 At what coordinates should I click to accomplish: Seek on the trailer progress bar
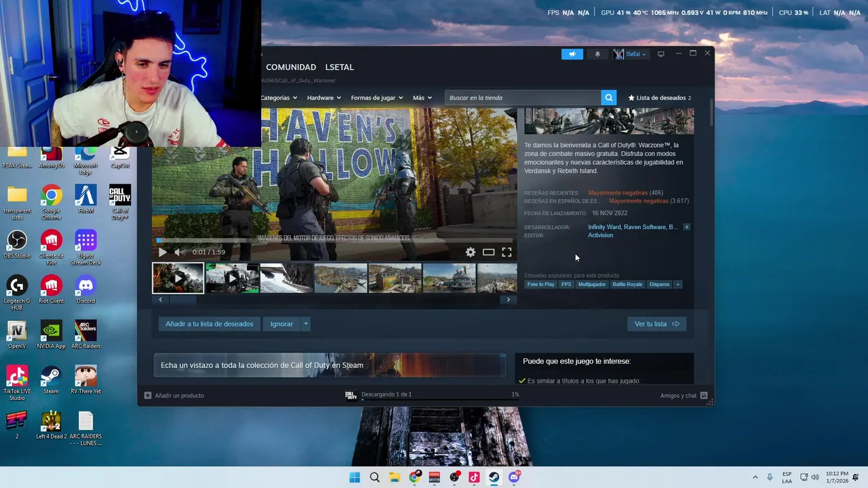pyautogui.click(x=335, y=241)
